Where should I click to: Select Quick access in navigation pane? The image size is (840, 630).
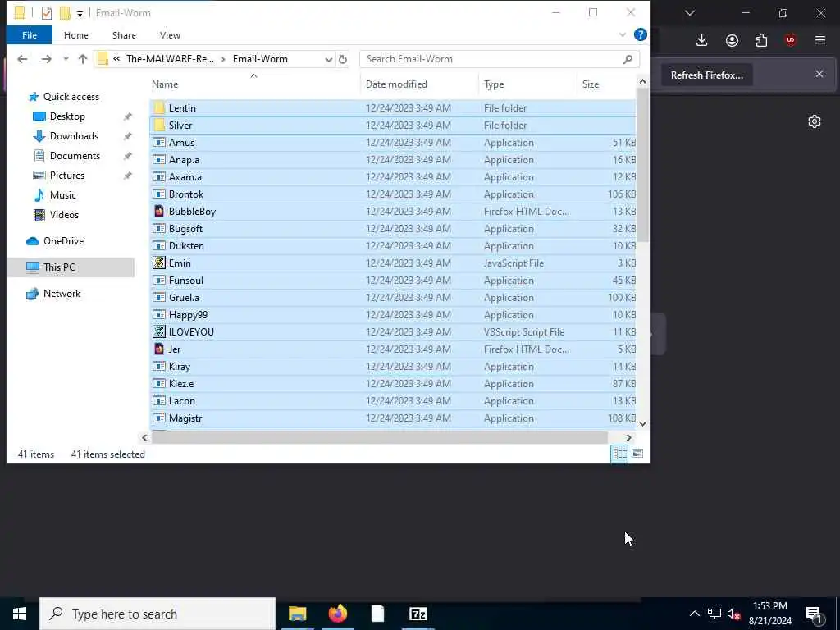tap(71, 97)
